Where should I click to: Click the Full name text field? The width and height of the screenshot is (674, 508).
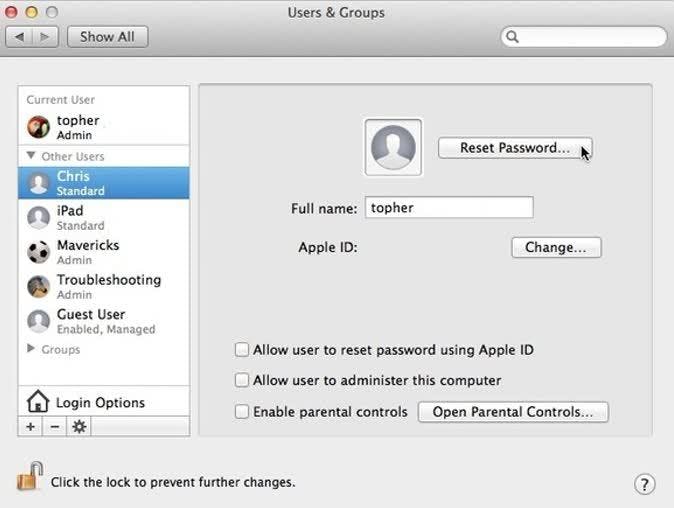coord(449,208)
